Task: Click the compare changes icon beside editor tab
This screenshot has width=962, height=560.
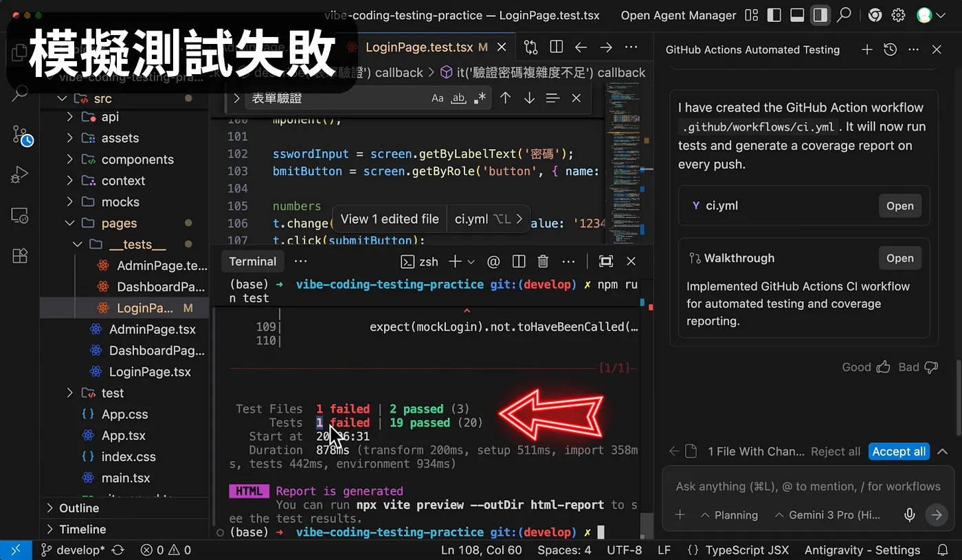Action: 531,47
